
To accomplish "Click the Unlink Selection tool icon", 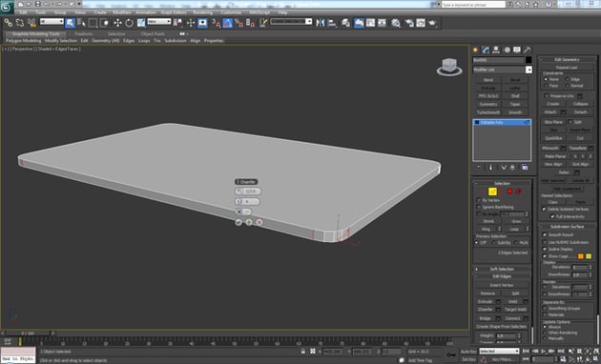I will (19, 23).
